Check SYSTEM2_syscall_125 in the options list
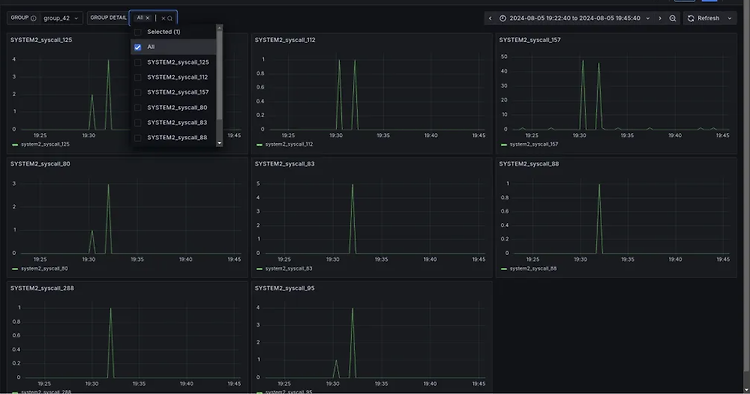Viewport: 750px width, 394px height. (x=138, y=62)
